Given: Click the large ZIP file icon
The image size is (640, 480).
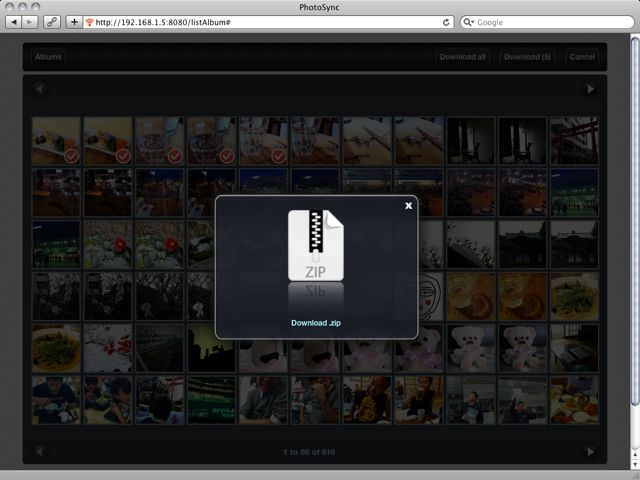Looking at the screenshot, I should [316, 245].
